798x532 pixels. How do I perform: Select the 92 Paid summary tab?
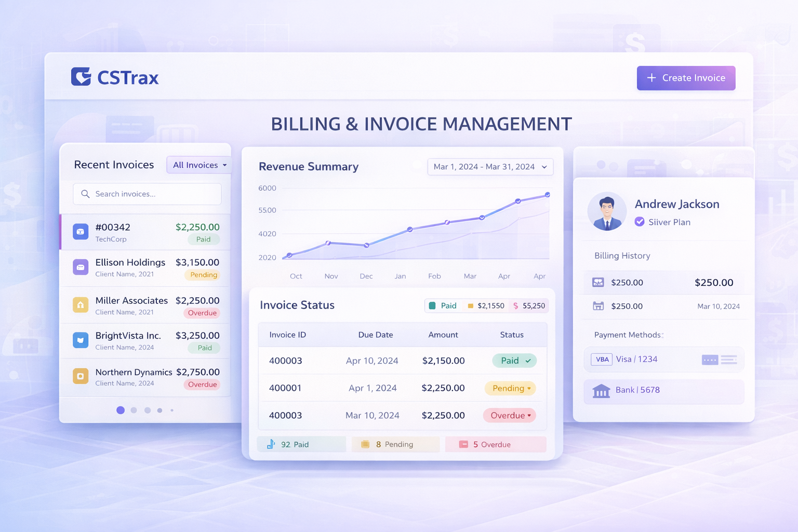click(301, 445)
